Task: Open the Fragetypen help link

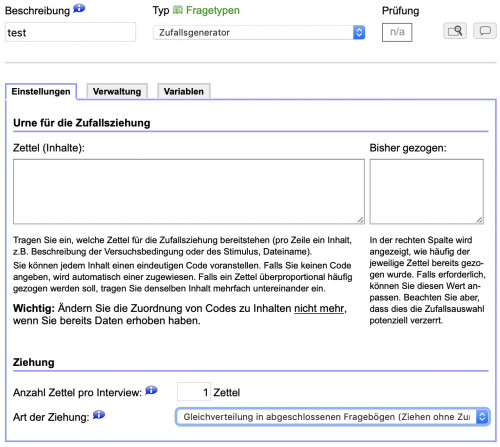Action: 213,10
